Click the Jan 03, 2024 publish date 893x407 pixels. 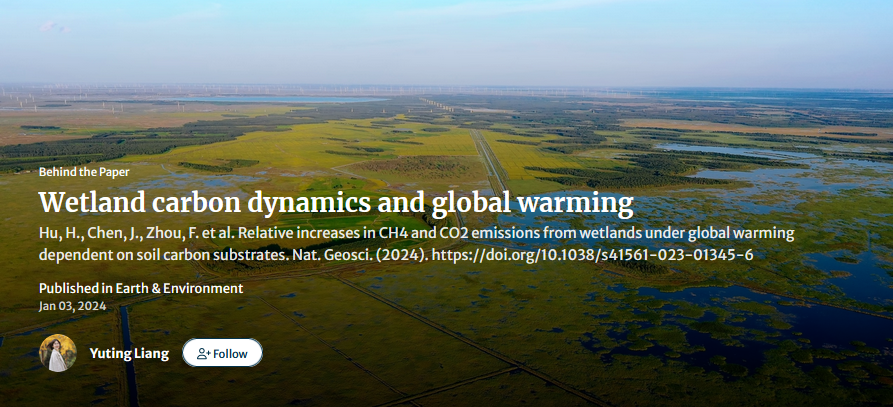(x=72, y=305)
